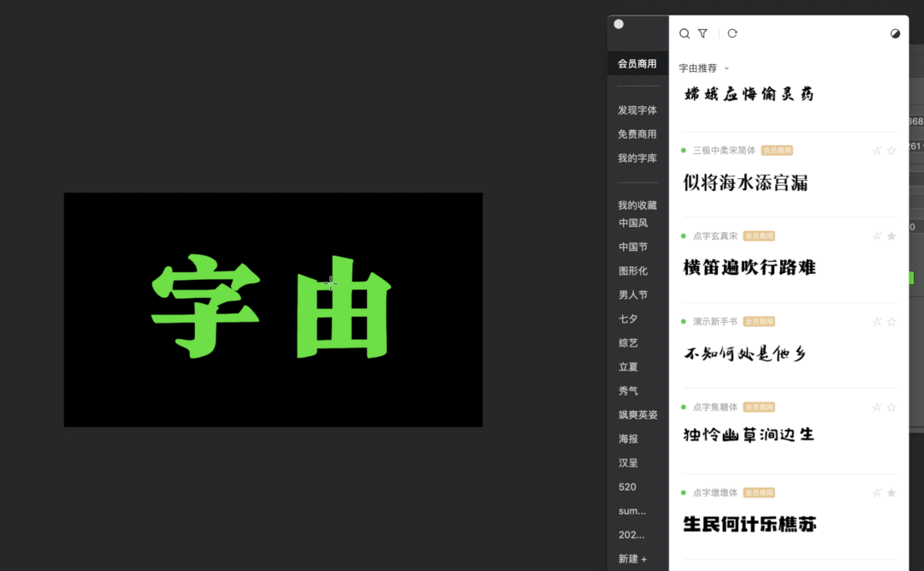Open 我的字库 library
Screen dimensions: 924x571
637,158
